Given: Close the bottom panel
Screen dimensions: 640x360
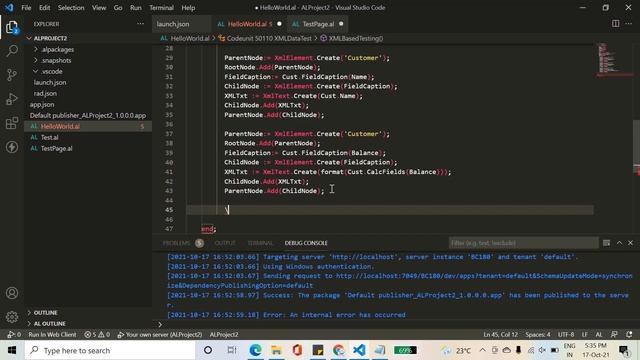Looking at the screenshot, I should (631, 243).
